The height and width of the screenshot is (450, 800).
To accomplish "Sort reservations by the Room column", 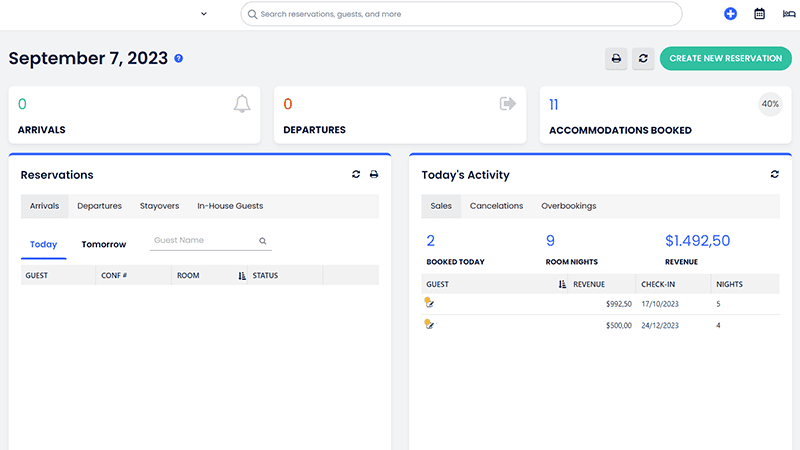I will pos(242,275).
